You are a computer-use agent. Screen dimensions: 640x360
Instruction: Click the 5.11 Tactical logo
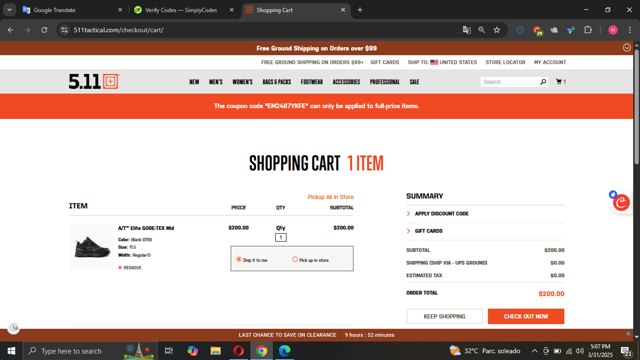click(x=93, y=82)
